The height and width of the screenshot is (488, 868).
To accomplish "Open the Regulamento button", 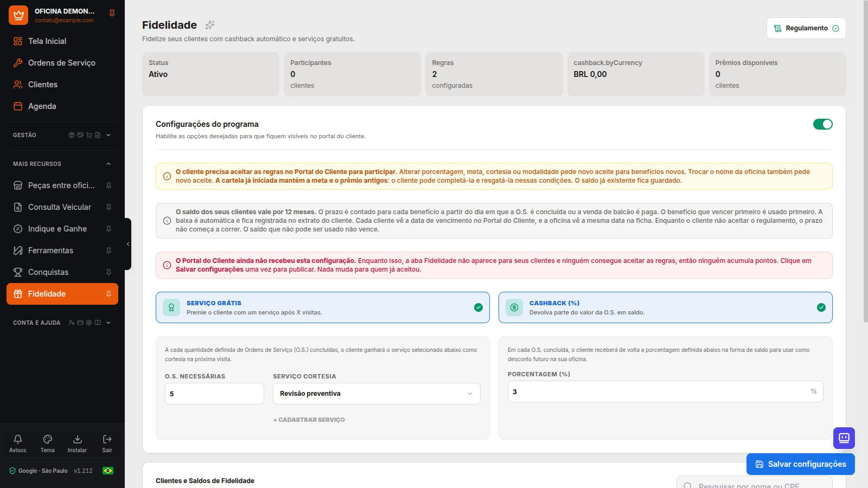I will click(806, 28).
